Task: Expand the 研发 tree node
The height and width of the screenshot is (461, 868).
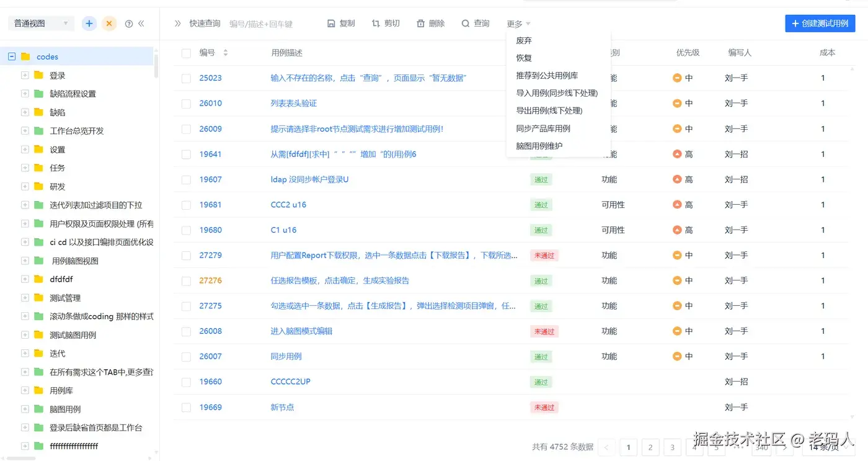Action: click(x=25, y=186)
